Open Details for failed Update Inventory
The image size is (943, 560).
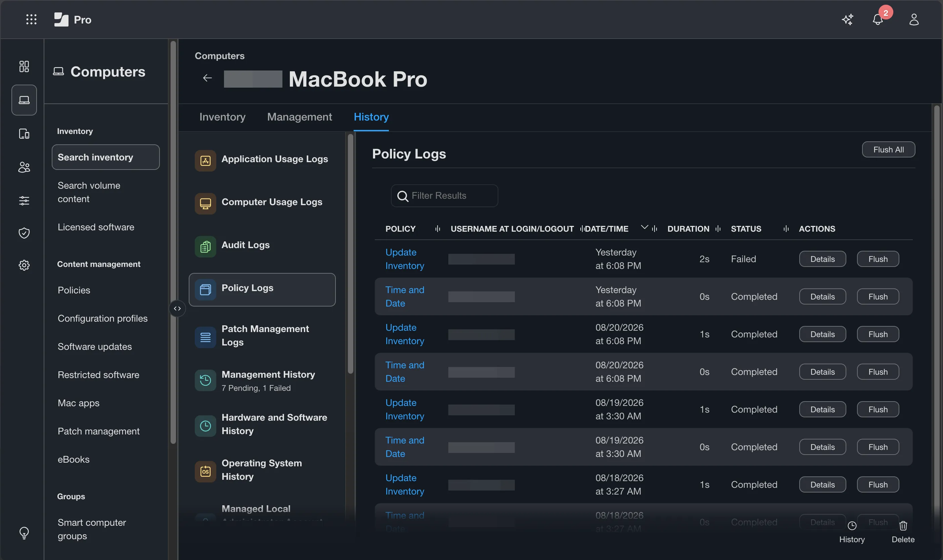coord(822,259)
